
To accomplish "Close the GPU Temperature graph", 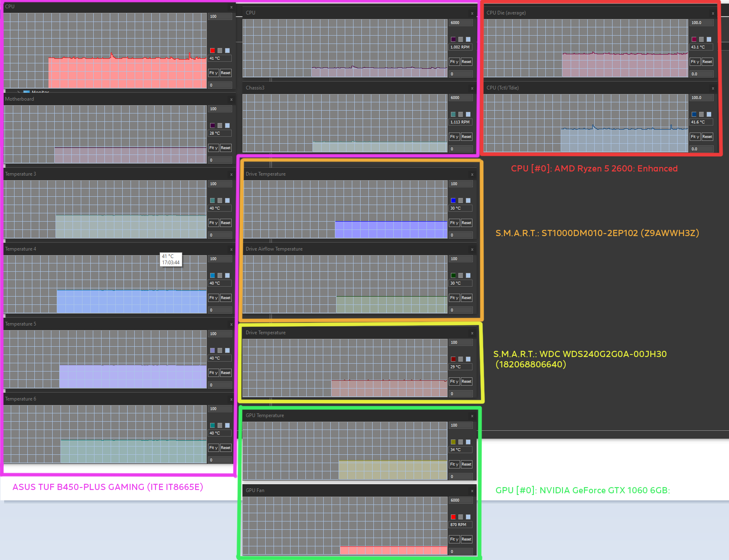I will 472,416.
